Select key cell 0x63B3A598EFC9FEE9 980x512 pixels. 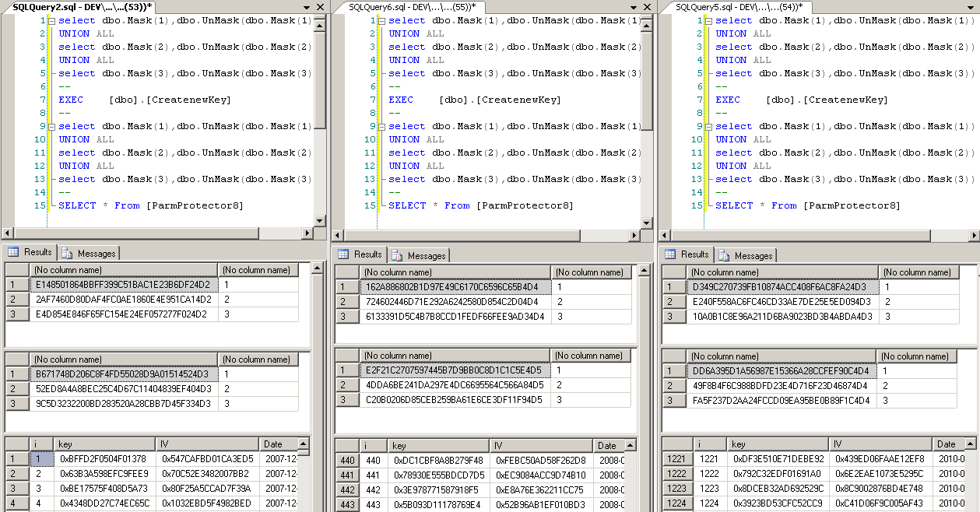[x=105, y=474]
